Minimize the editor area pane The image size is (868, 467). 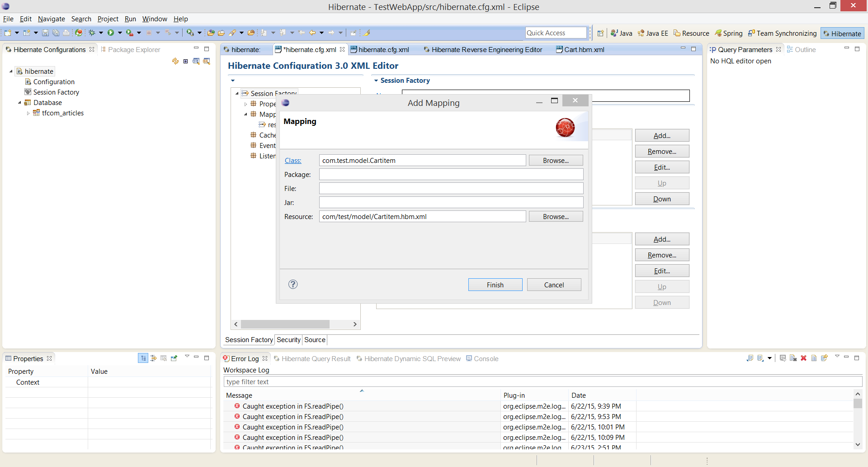683,48
